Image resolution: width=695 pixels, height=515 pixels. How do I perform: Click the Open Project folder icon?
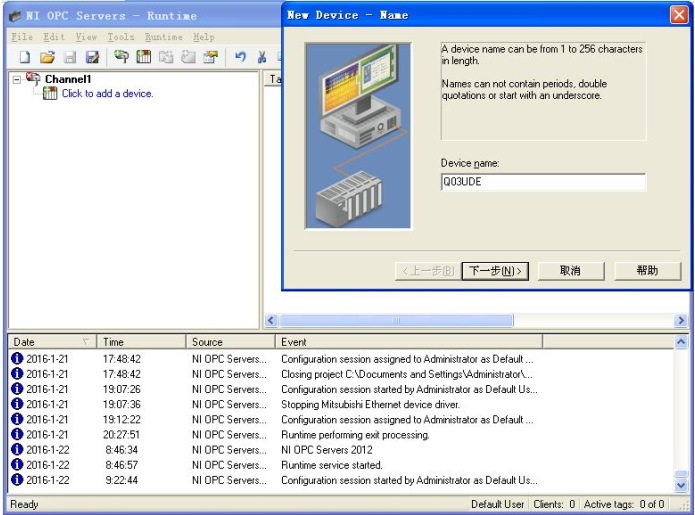click(47, 57)
